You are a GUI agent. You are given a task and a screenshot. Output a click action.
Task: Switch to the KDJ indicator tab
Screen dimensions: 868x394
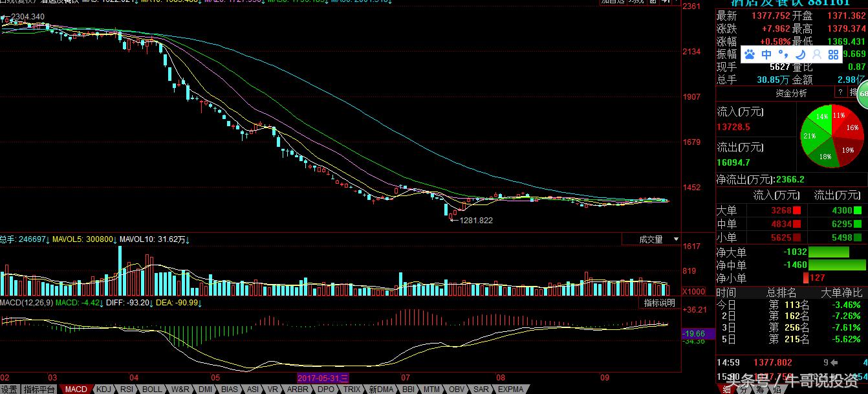(103, 389)
